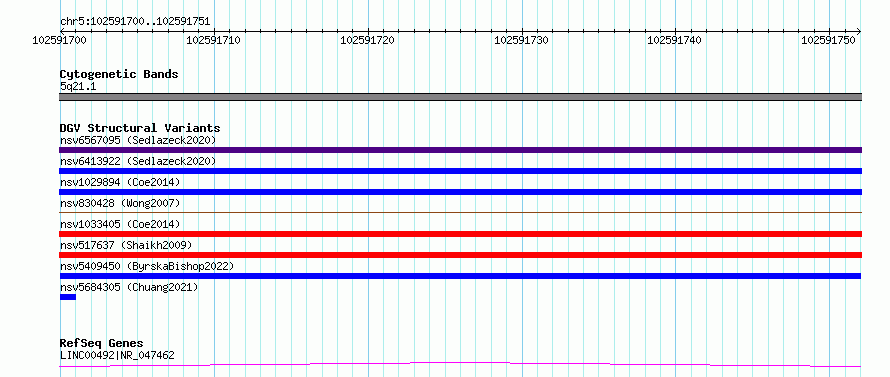Click the Cytogenetic Bands track title
The image size is (890, 377).
point(119,74)
